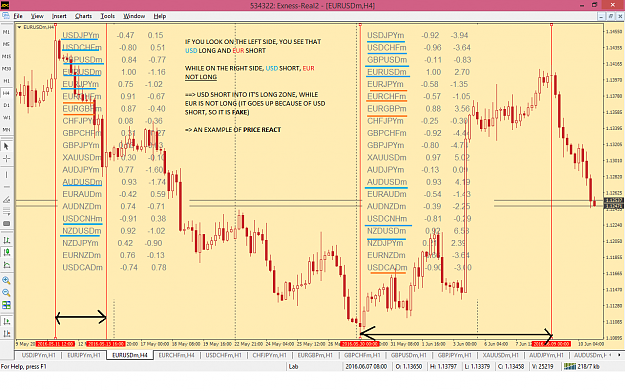Expand the EURUSDm,H4 chart title arrow

click(x=19, y=27)
